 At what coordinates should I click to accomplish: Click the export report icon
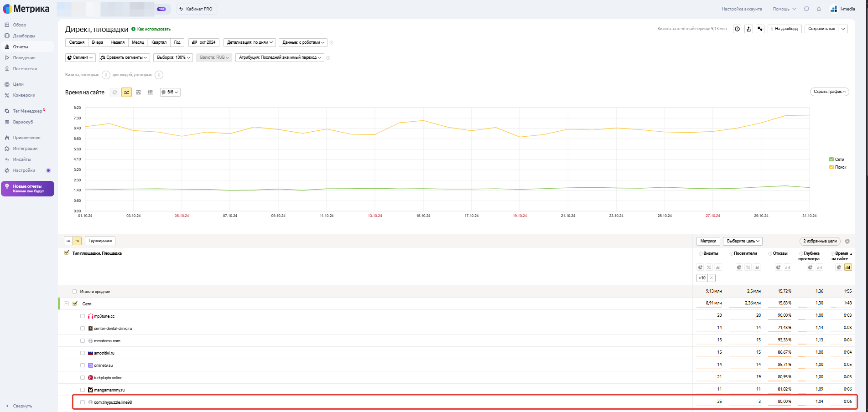748,29
